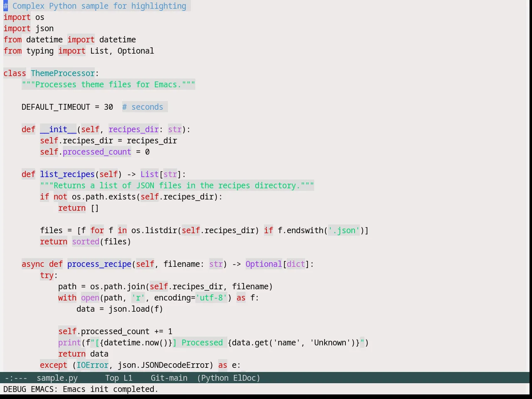Click the line 'import os'
This screenshot has height=399, width=532.
pyautogui.click(x=24, y=17)
